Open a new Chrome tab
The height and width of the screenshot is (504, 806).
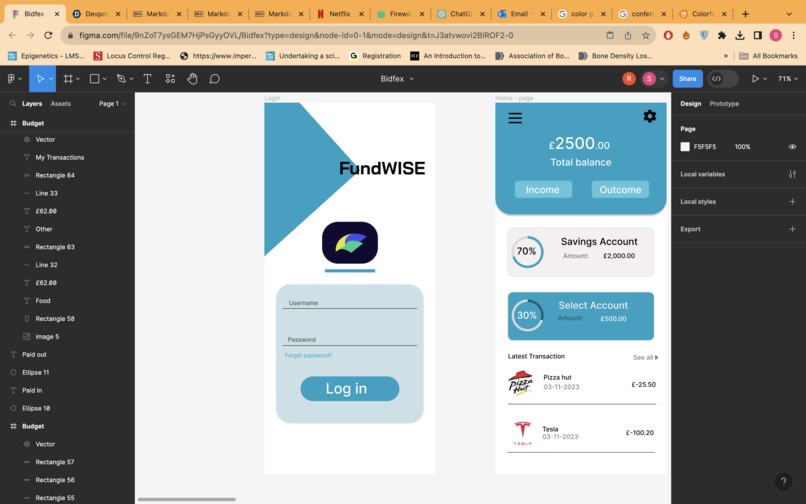point(745,14)
